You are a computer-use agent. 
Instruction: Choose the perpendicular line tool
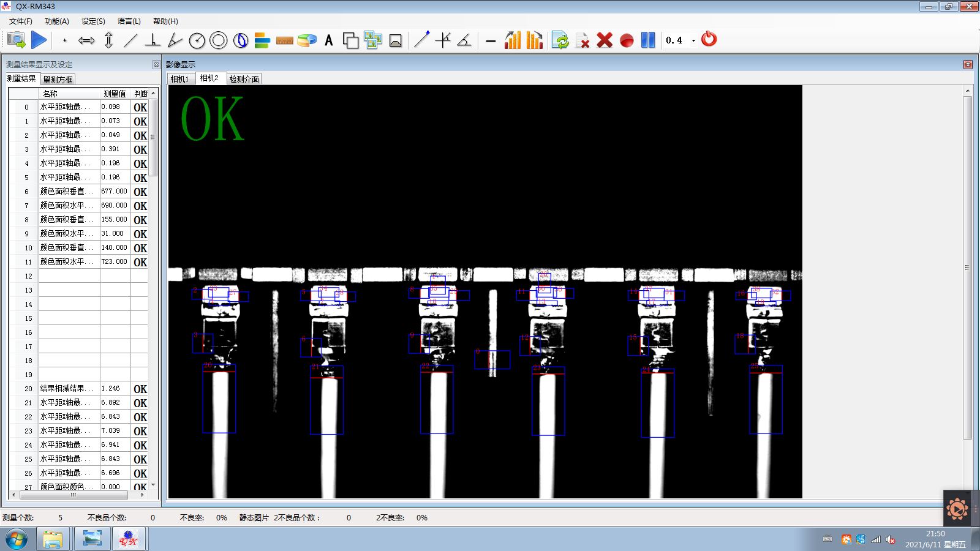tap(153, 40)
